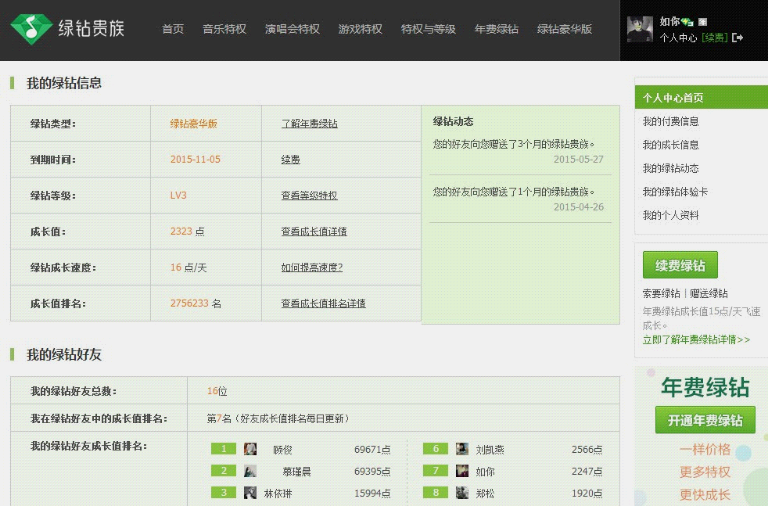This screenshot has height=506, width=768.
Task: Click the green diamond badge beside 如你
Action: 687,22
